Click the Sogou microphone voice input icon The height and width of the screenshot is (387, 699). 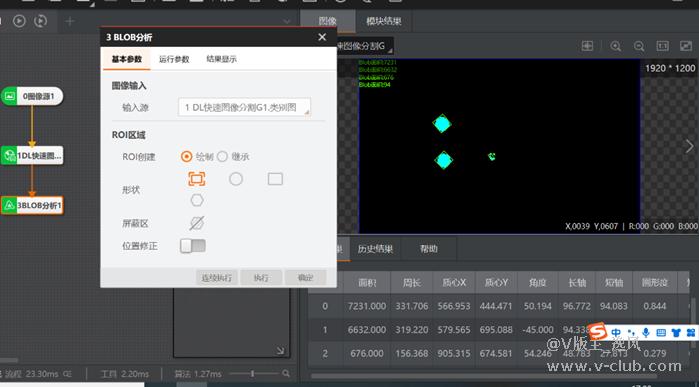click(x=646, y=333)
